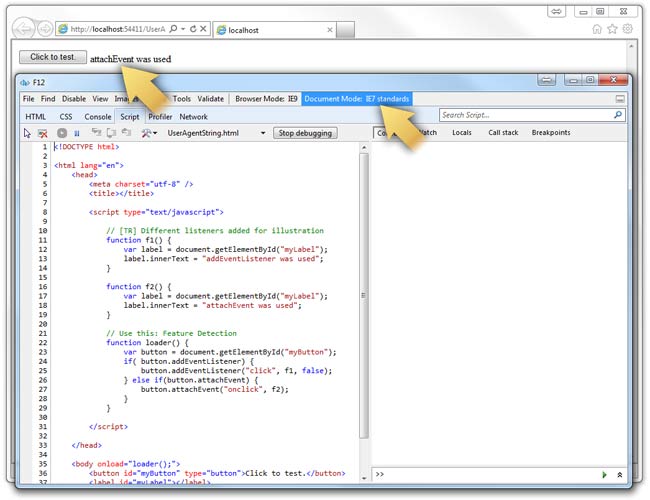Switch to the HTML tab
Screen dimensions: 650x500
[x=36, y=117]
